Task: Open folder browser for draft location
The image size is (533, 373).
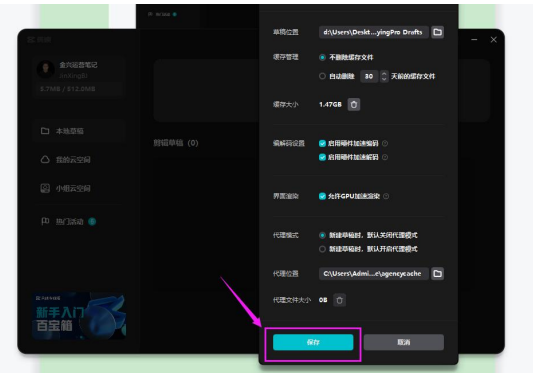Action: tap(437, 32)
